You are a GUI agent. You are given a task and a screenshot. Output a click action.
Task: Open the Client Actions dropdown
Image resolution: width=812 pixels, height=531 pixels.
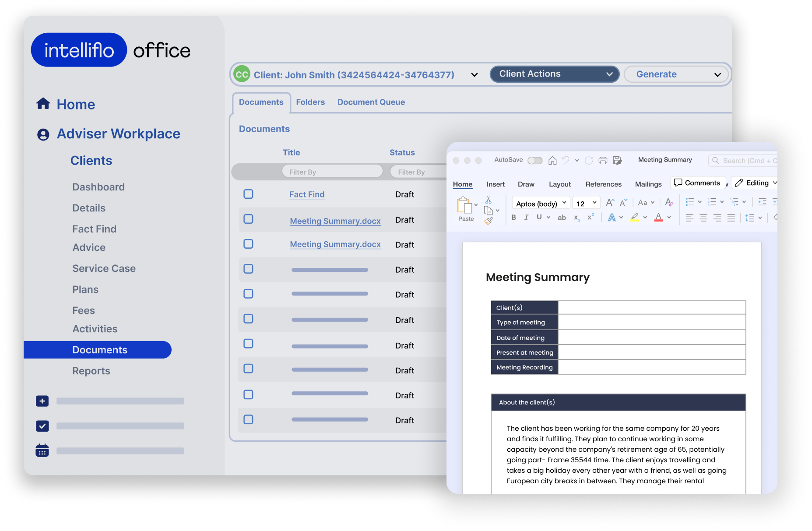pos(554,74)
